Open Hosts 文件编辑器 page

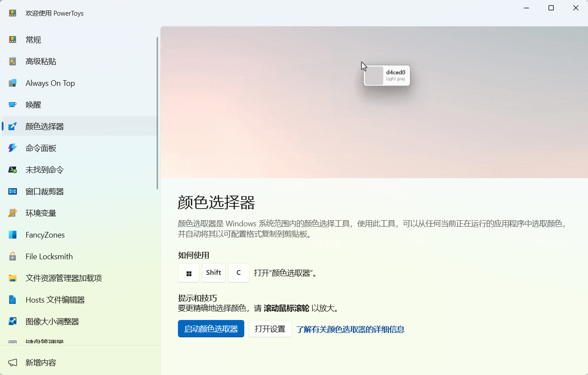pyautogui.click(x=80, y=300)
